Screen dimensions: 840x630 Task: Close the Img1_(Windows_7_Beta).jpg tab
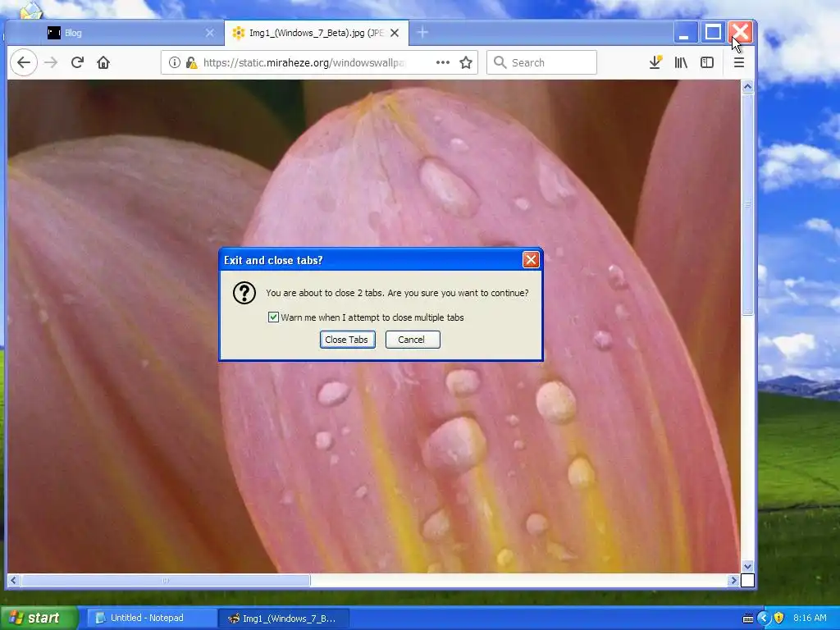point(395,33)
